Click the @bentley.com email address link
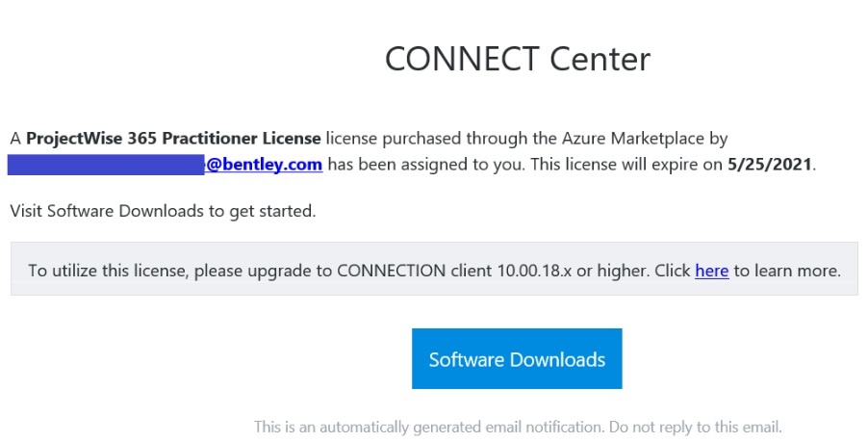This screenshot has width=868, height=442. [264, 165]
